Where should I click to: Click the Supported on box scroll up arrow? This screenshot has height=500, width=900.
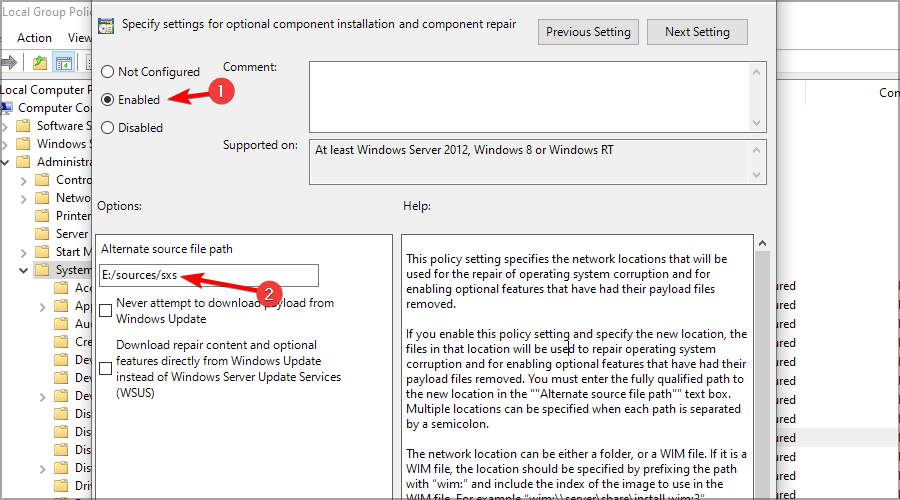[x=757, y=150]
